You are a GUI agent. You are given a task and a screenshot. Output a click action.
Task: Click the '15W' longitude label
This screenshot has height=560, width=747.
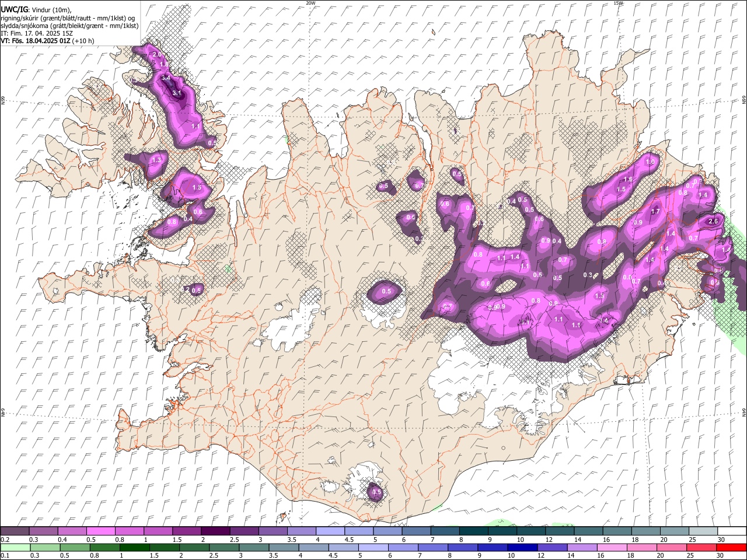click(x=618, y=3)
